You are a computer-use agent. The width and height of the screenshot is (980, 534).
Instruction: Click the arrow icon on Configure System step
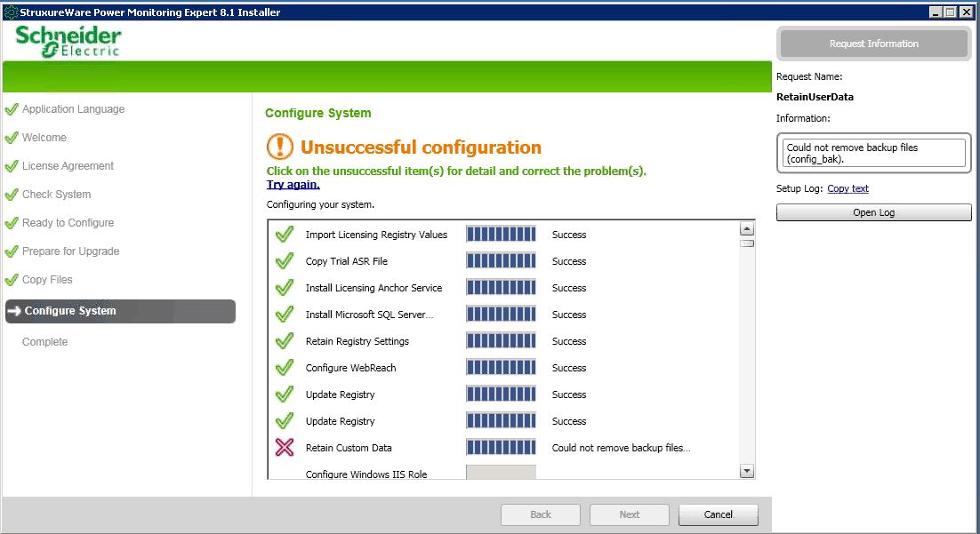coord(13,310)
